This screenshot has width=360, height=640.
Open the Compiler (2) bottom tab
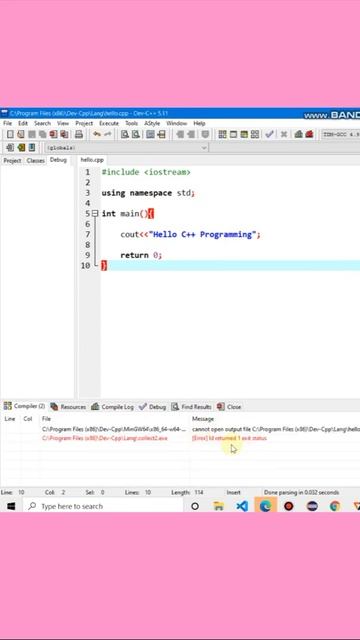(x=24, y=406)
